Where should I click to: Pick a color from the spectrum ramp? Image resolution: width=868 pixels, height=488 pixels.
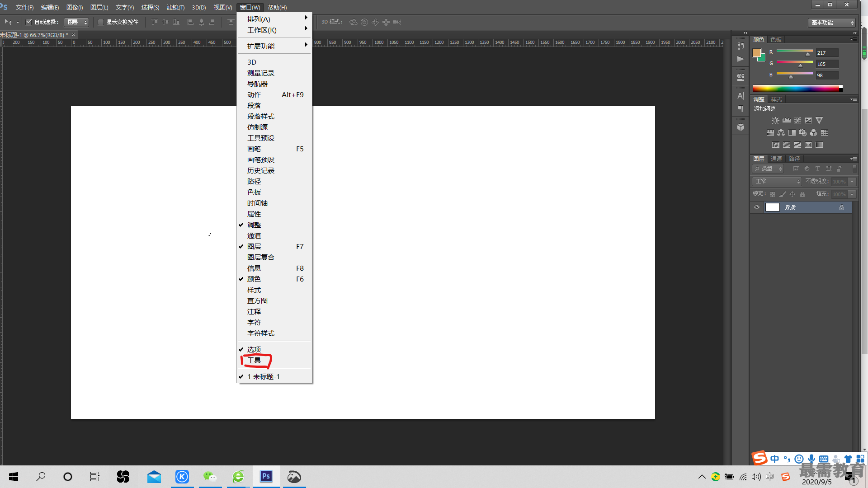tap(797, 88)
